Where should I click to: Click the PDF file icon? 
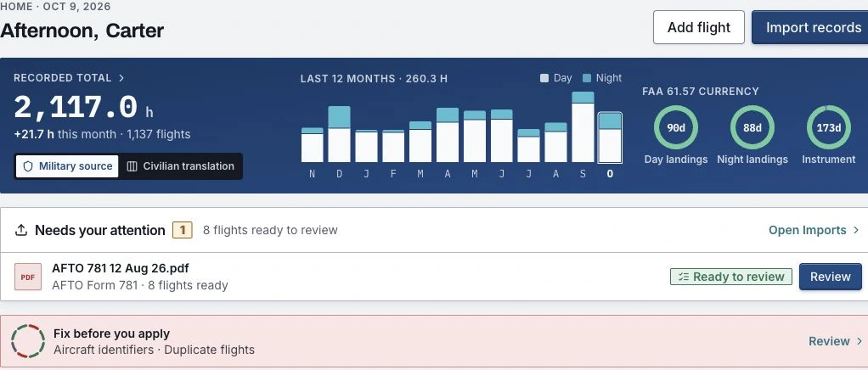[x=28, y=277]
